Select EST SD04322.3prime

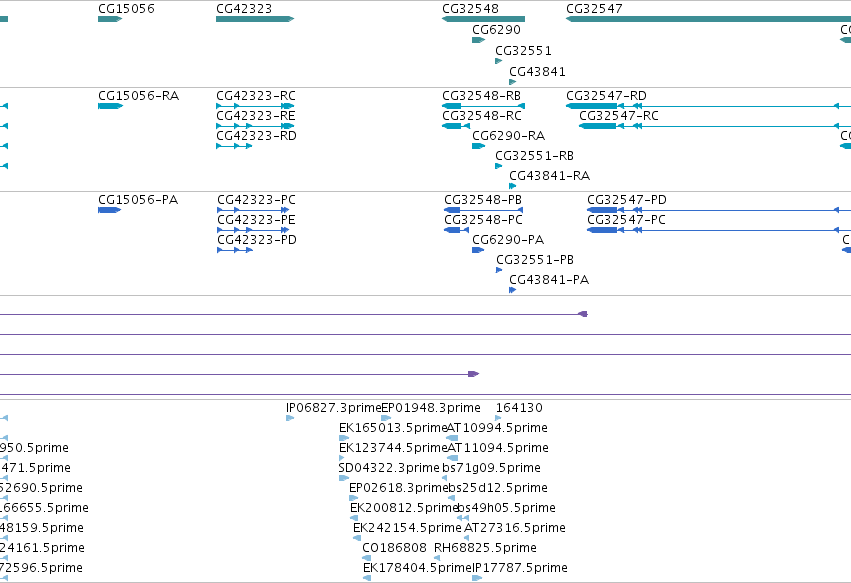[x=389, y=468]
